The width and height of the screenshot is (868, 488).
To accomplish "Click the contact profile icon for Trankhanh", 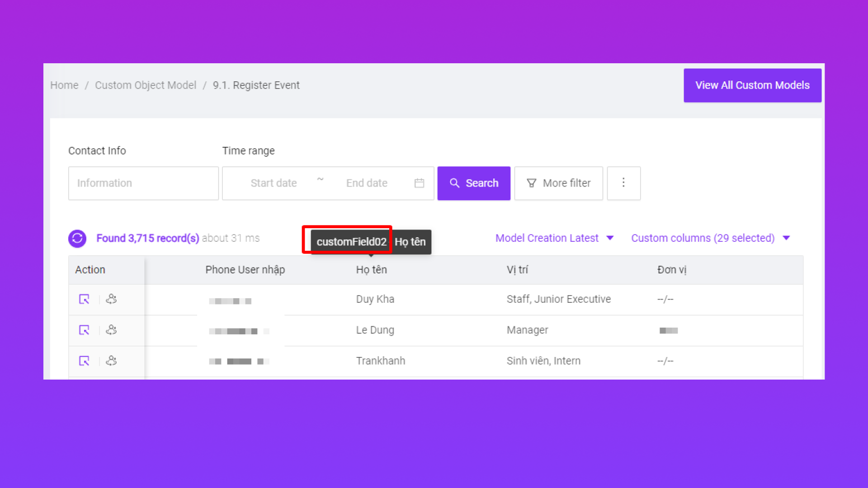I will click(111, 361).
